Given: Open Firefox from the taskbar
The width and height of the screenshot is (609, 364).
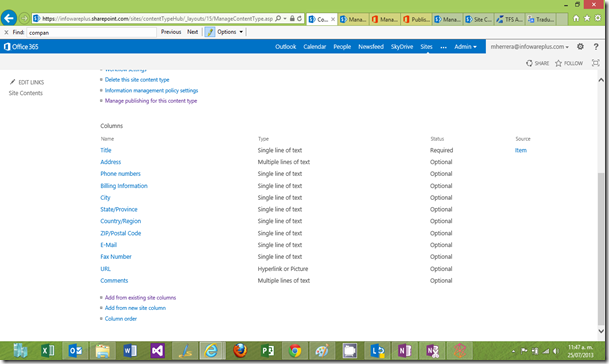Looking at the screenshot, I should coord(240,351).
